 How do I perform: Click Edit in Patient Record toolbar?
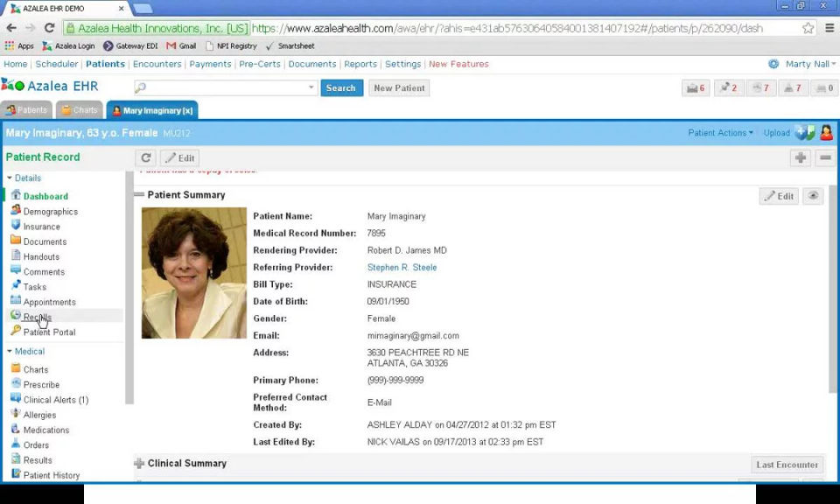pyautogui.click(x=180, y=158)
